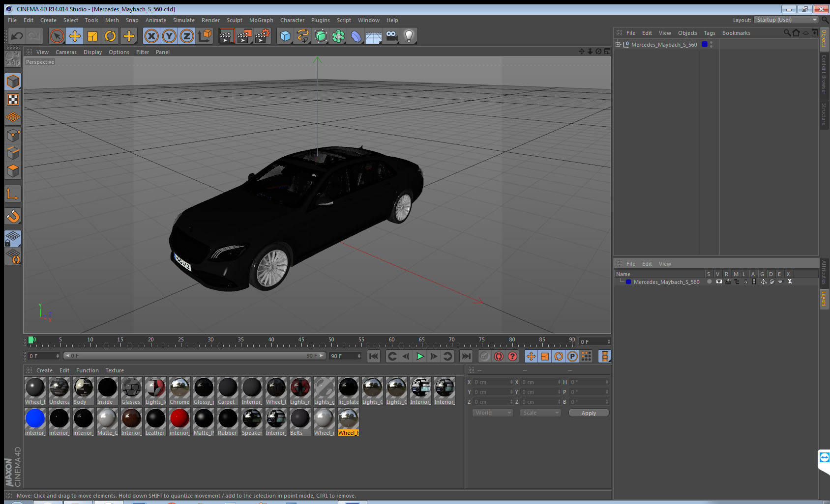
Task: Add a camera object
Action: coord(391,36)
